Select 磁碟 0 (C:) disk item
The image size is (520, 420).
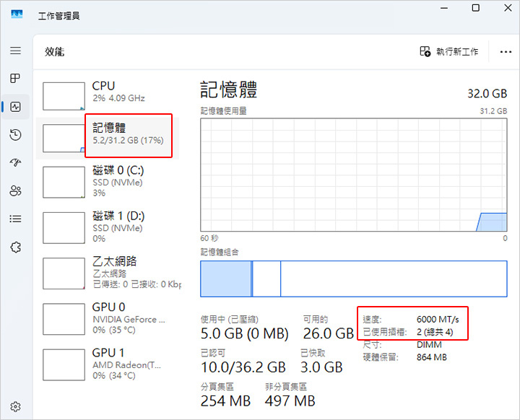[108, 182]
